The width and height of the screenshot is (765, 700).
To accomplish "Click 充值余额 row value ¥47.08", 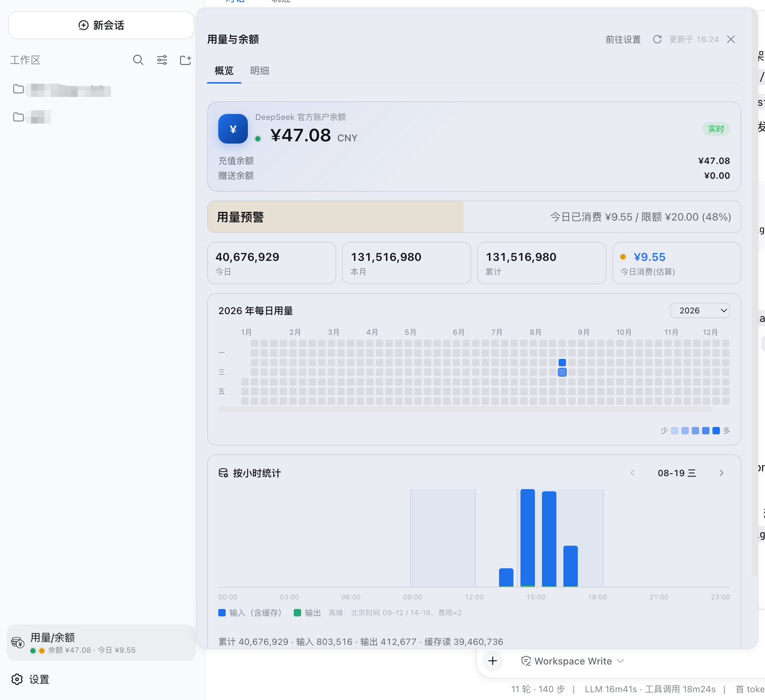I will [x=714, y=161].
